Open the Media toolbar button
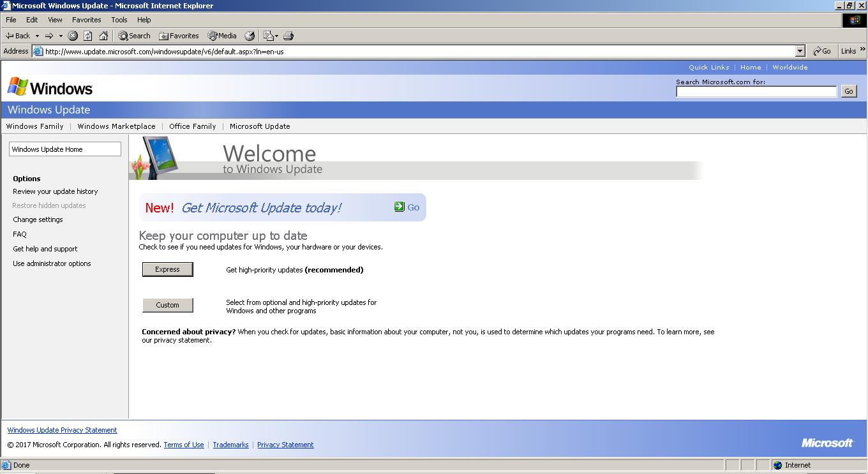Screen dimensions: 868x474 221,36
